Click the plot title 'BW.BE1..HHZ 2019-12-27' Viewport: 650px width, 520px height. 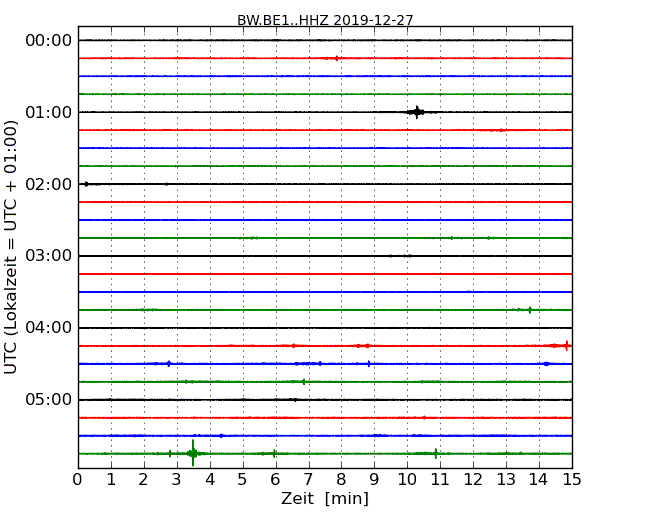[x=325, y=20]
